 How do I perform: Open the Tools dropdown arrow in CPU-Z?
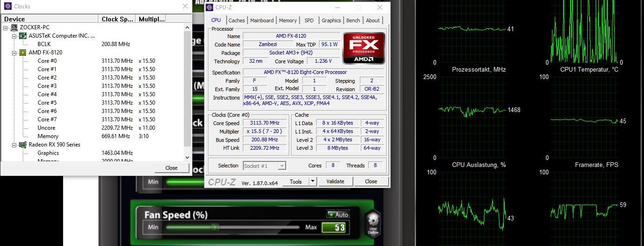pyautogui.click(x=312, y=181)
